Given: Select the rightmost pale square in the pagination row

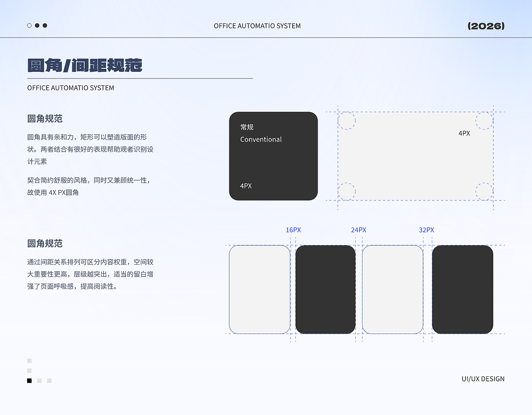Looking at the screenshot, I should coord(49,380).
